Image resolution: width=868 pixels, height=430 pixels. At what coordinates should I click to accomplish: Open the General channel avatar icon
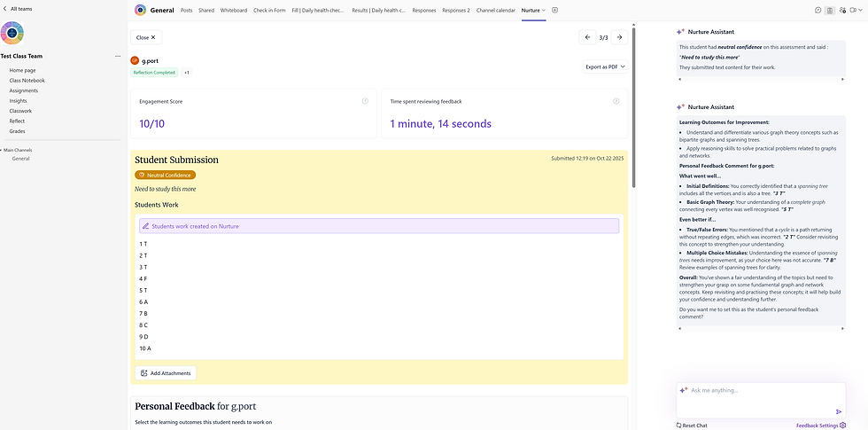coord(141,10)
